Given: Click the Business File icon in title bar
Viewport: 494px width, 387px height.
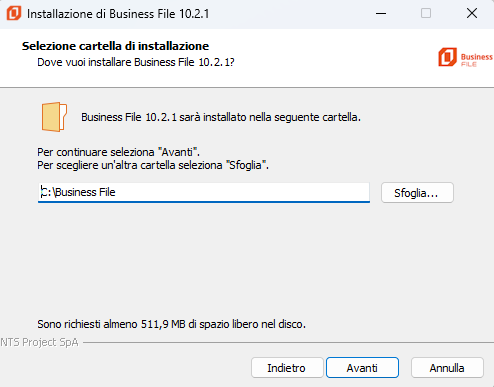Looking at the screenshot, I should point(14,13).
